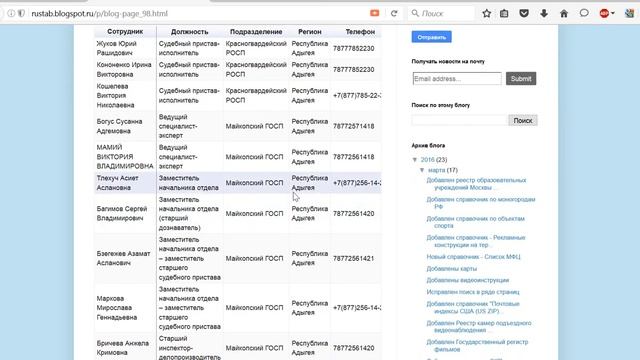Viewport: 640px width, 360px height.
Task: Click the orange reader icon in address bar
Action: [374, 13]
